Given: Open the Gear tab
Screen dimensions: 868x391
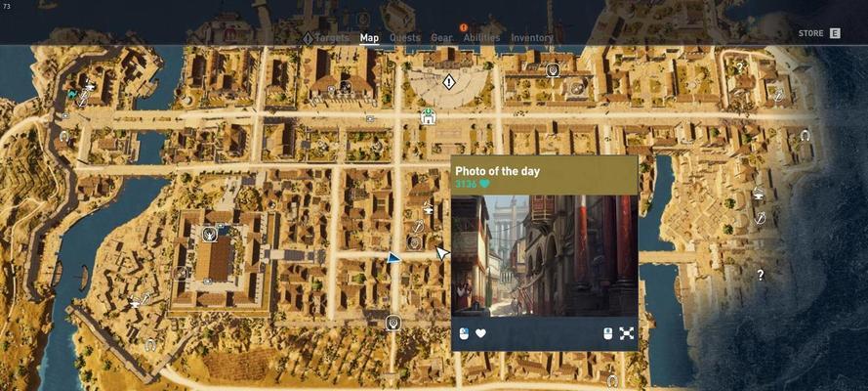Looking at the screenshot, I should tap(441, 38).
